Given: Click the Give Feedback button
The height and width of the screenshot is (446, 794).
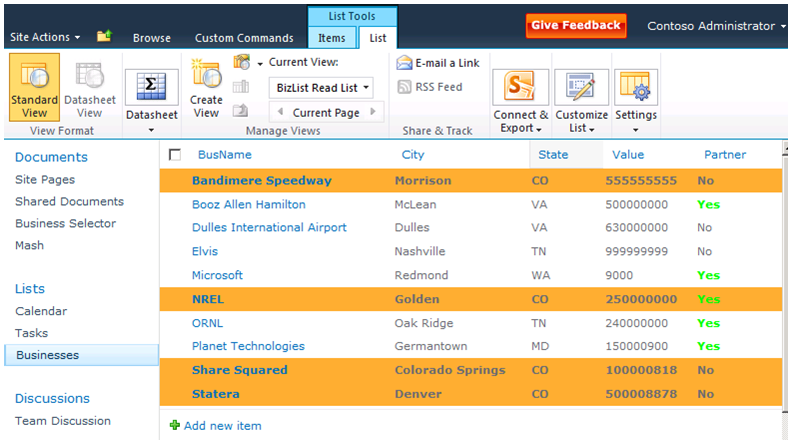Looking at the screenshot, I should point(576,26).
